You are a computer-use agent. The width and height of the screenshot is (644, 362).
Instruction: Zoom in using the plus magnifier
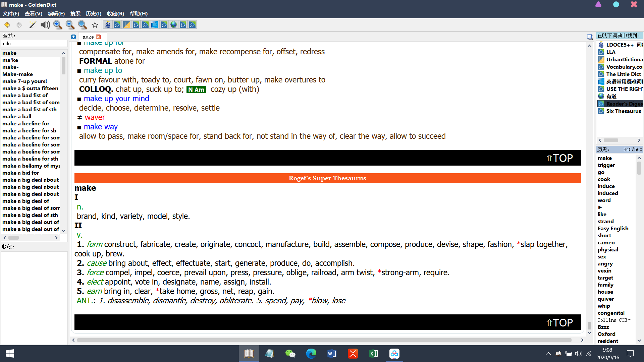click(x=58, y=24)
